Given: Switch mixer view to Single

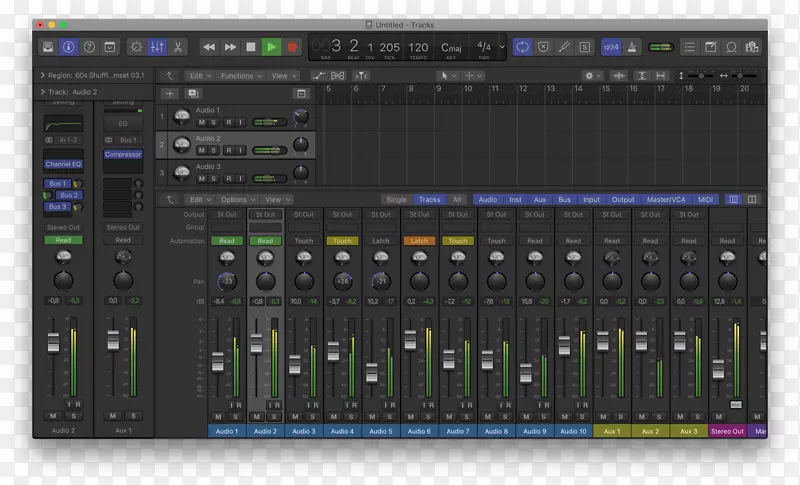Looking at the screenshot, I should 397,199.
